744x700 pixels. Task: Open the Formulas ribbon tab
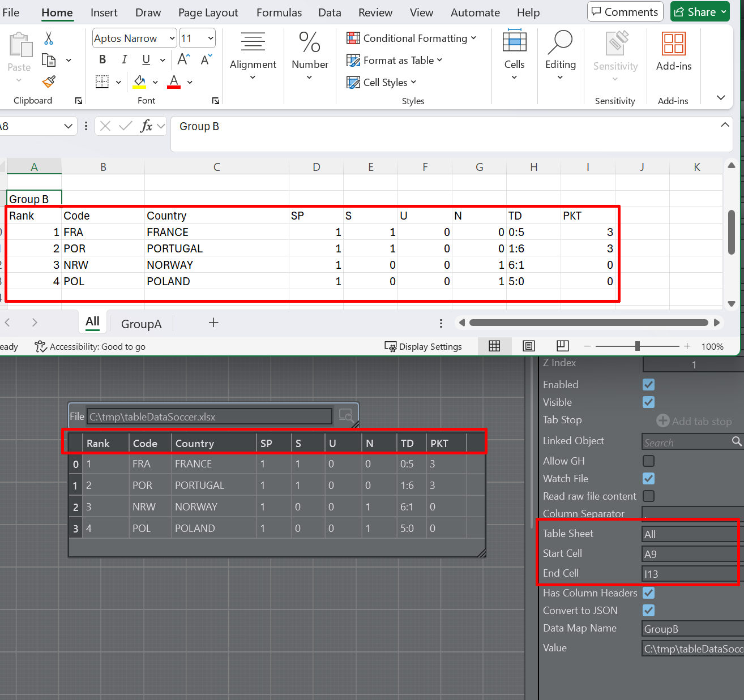coord(279,12)
